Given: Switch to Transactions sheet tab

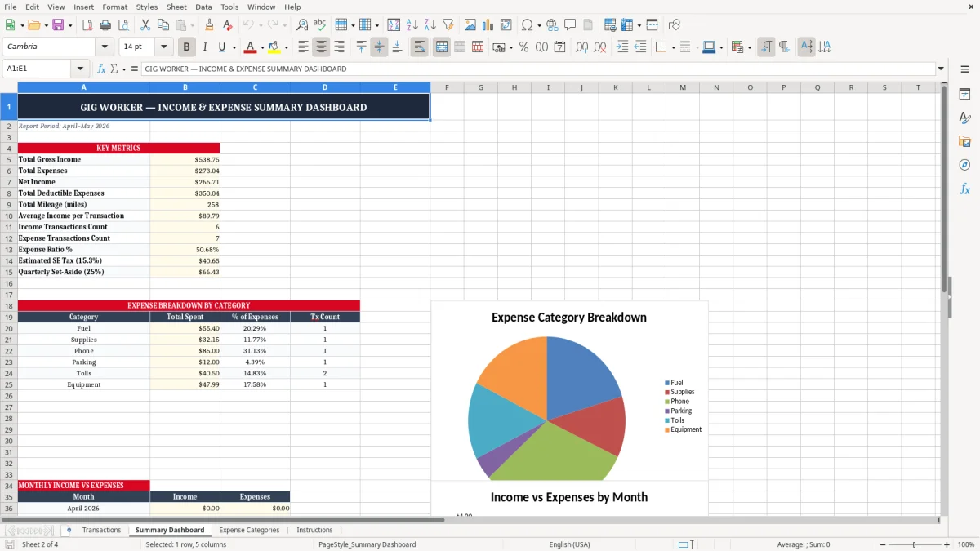Looking at the screenshot, I should click(101, 530).
